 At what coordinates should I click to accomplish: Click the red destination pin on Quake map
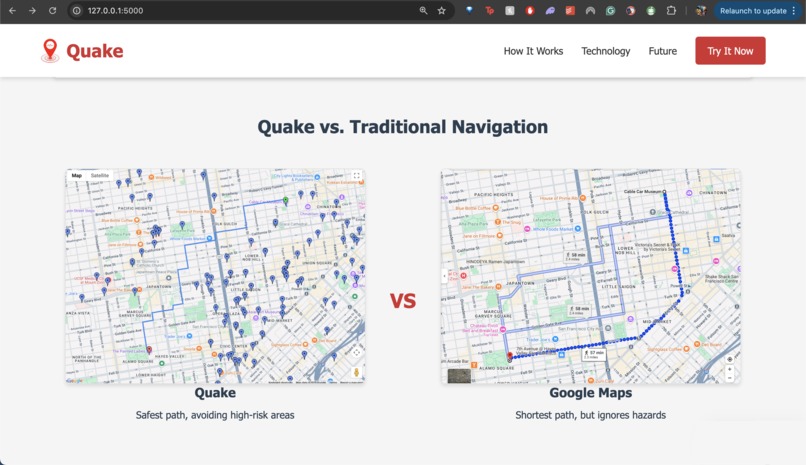[149, 350]
